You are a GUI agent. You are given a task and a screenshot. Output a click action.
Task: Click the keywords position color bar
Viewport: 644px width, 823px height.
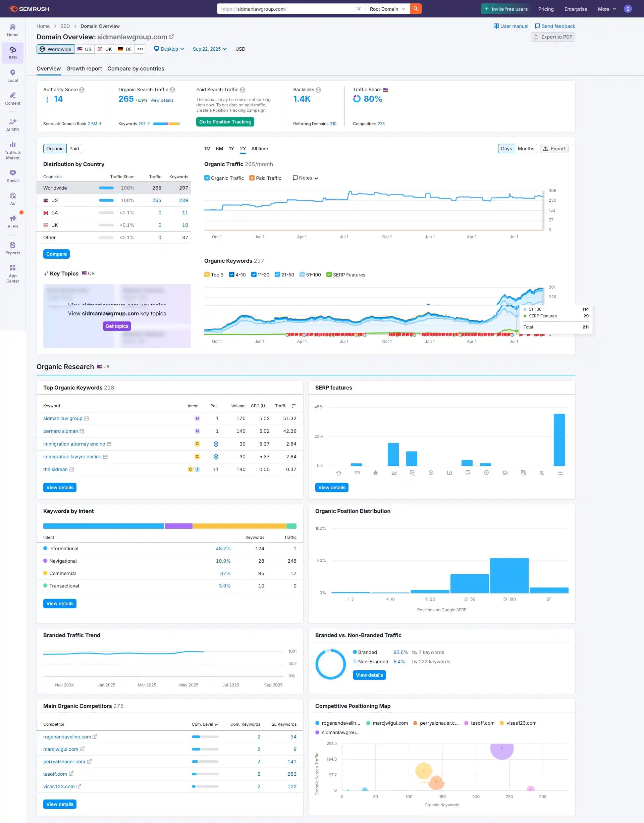166,124
